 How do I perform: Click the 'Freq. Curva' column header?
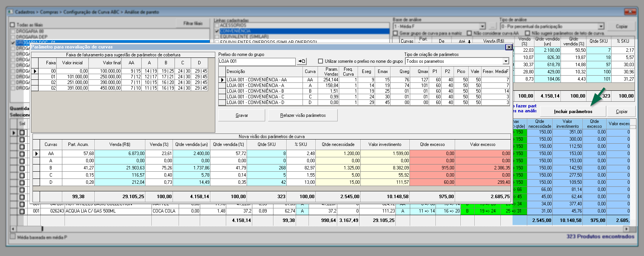pyautogui.click(x=348, y=71)
